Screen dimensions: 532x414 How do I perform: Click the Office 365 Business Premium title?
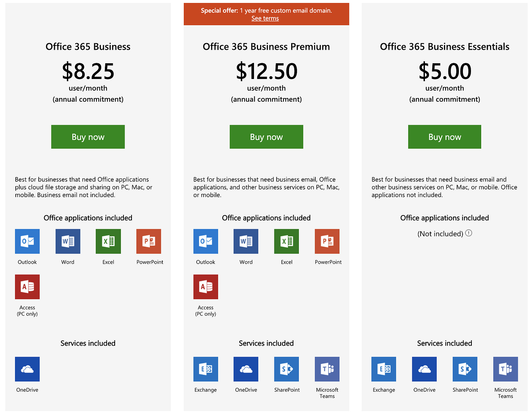click(x=266, y=47)
